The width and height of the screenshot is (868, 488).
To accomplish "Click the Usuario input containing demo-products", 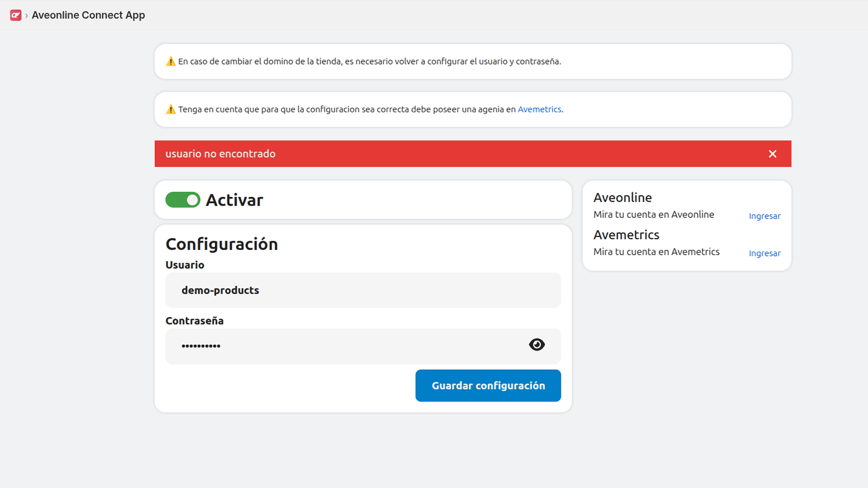I will tap(362, 290).
